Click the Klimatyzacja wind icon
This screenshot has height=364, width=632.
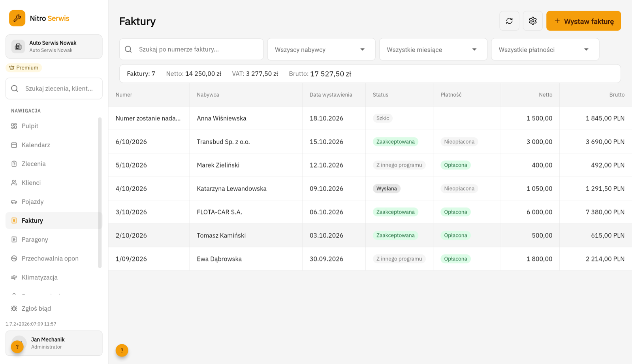[14, 278]
